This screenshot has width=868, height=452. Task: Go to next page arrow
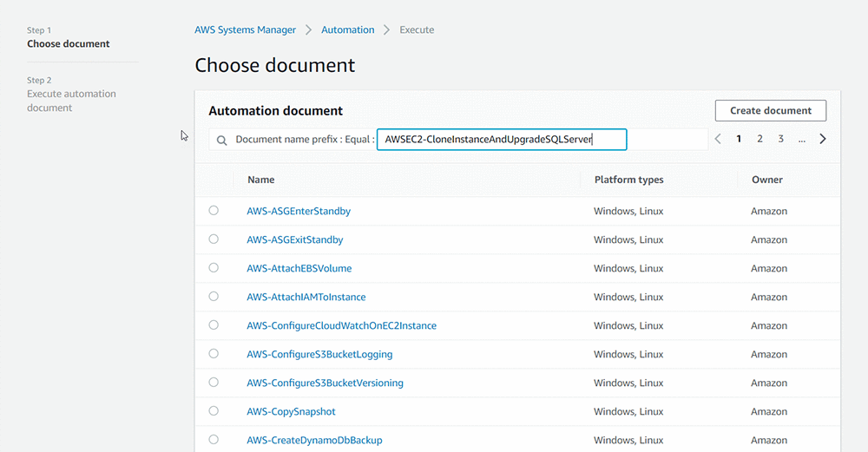pos(823,139)
